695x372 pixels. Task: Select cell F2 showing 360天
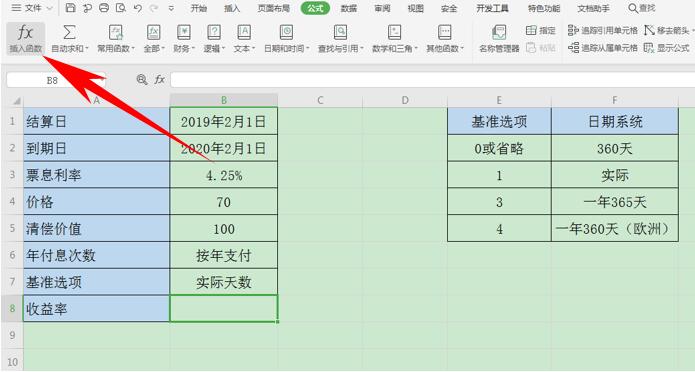(615, 148)
